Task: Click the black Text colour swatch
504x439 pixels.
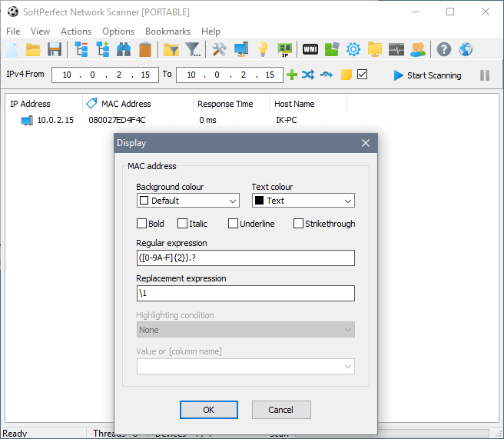Action: [259, 201]
